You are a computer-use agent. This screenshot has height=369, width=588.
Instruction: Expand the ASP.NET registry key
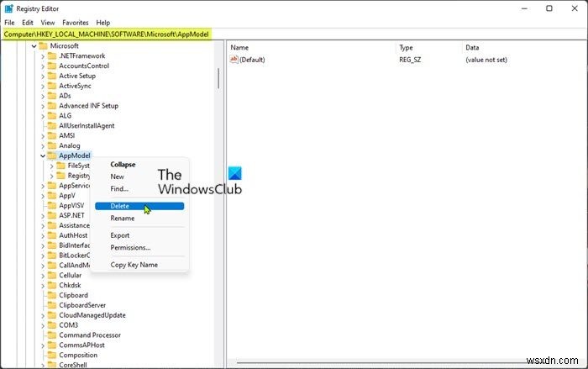point(43,215)
